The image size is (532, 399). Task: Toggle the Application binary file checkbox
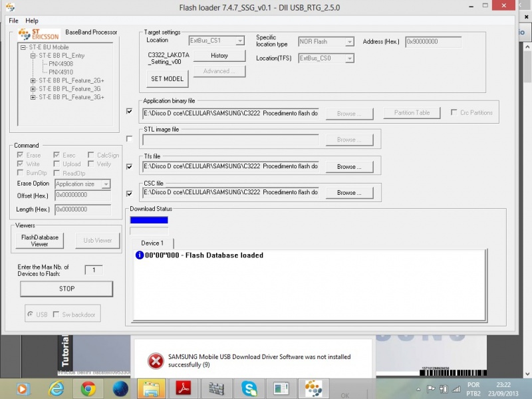[x=129, y=111]
